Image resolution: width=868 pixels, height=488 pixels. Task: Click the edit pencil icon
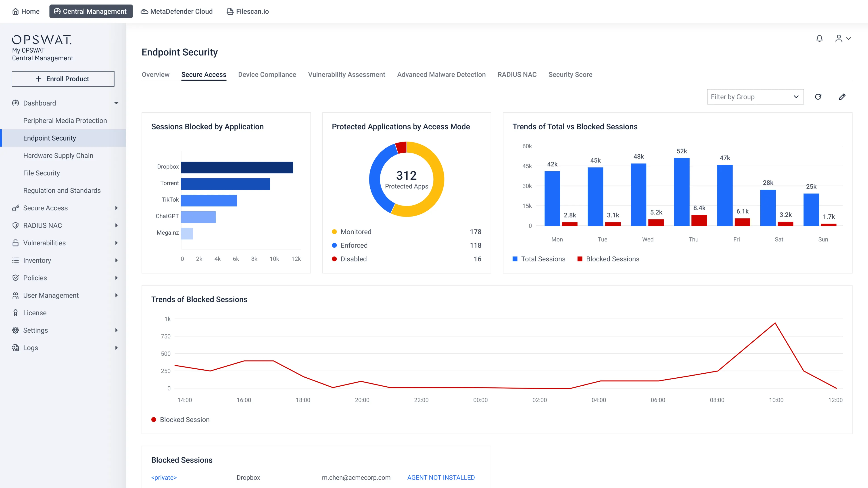842,97
